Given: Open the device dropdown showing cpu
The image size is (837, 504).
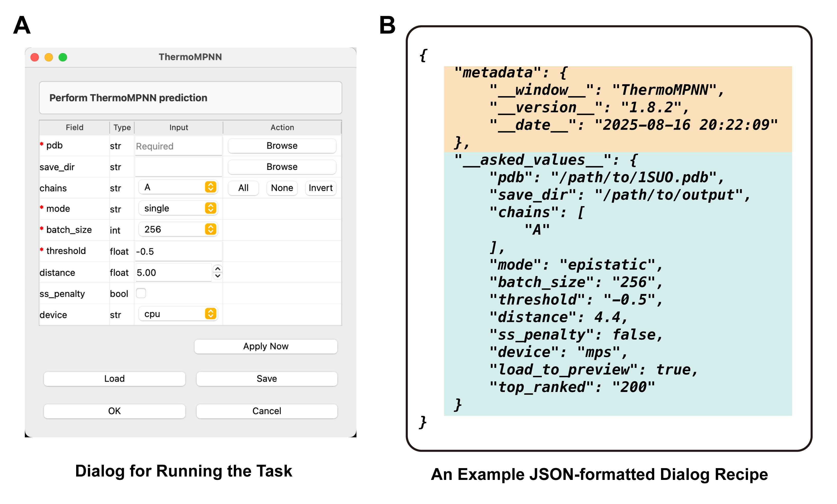Looking at the screenshot, I should 178,314.
